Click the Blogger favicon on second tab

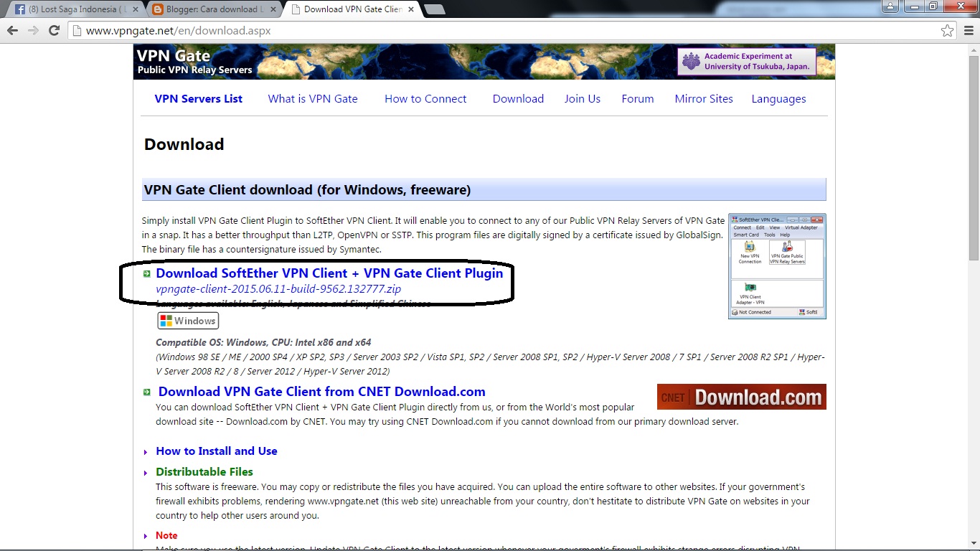pos(157,9)
